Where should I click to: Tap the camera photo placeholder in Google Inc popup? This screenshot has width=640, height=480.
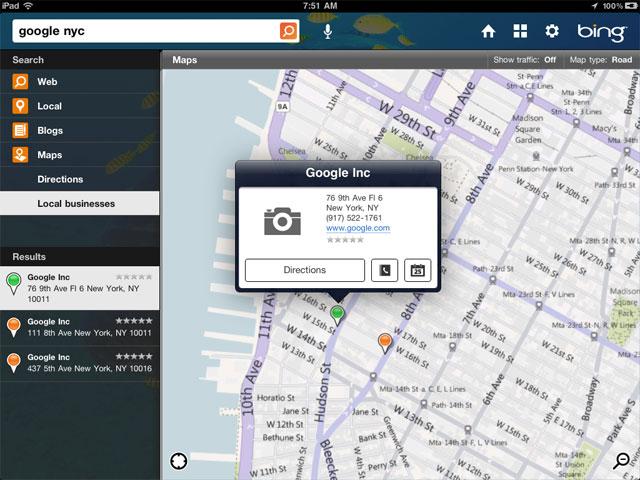click(x=282, y=221)
